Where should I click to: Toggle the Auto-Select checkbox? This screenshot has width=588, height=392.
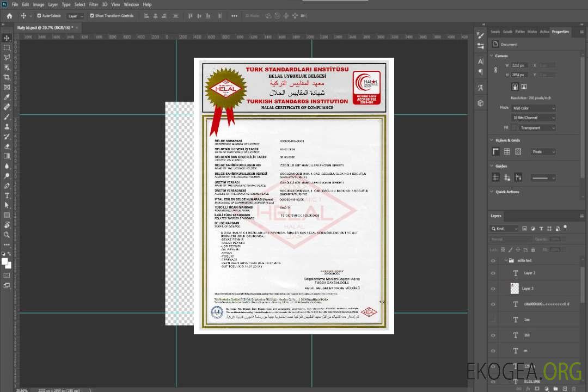[x=39, y=16]
